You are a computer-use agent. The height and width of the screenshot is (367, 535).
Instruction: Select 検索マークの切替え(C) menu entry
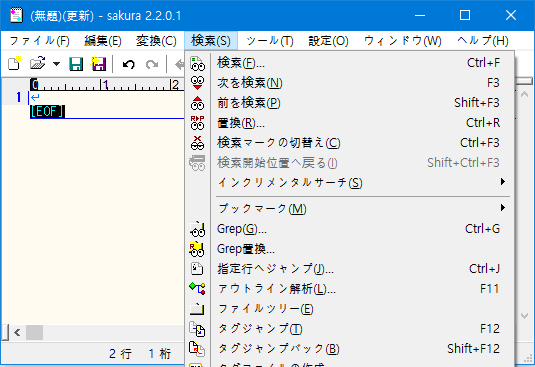tap(349, 143)
